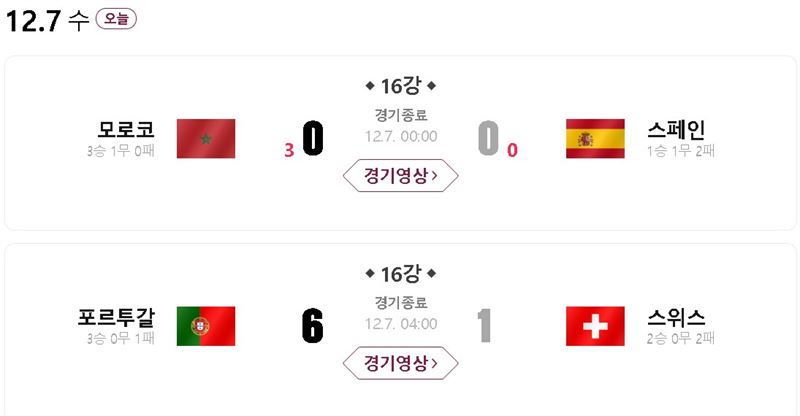This screenshot has width=800, height=416.
Task: Click the 12.7. 04:00 match time
Action: (401, 324)
